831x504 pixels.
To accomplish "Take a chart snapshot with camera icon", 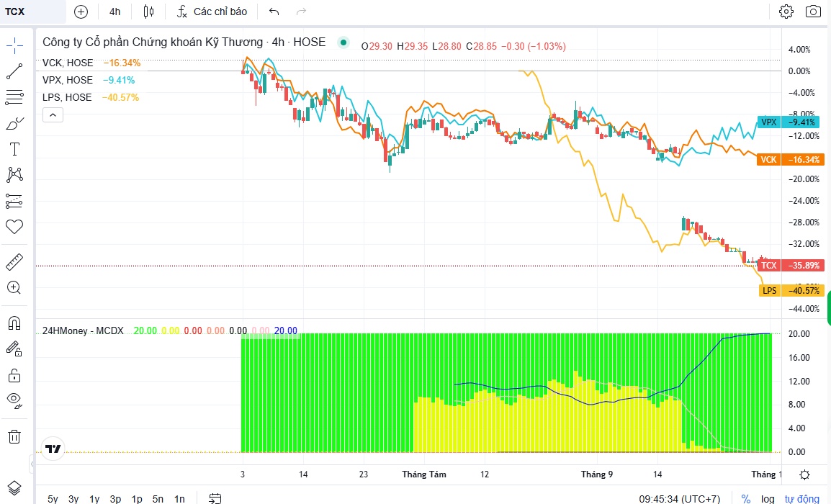I will pos(813,12).
